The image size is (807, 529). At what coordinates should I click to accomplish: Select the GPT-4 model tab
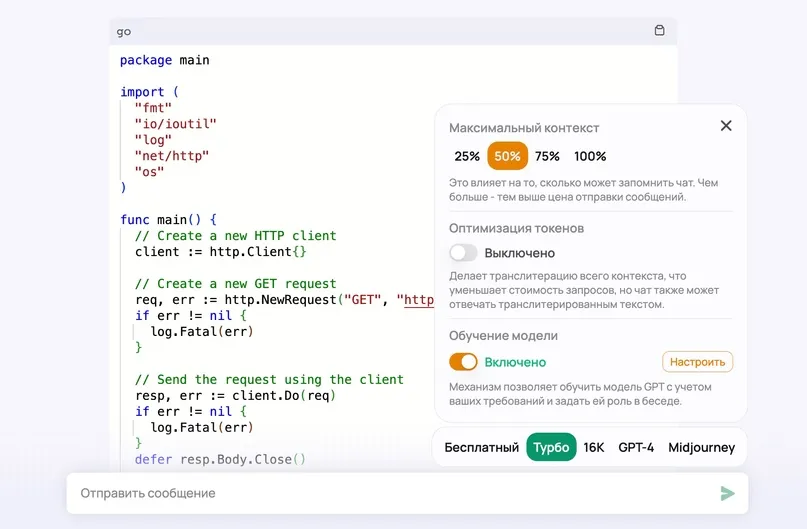pyautogui.click(x=636, y=447)
